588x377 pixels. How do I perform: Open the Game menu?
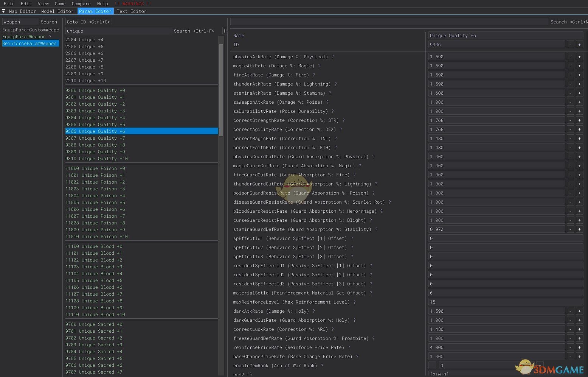click(60, 4)
